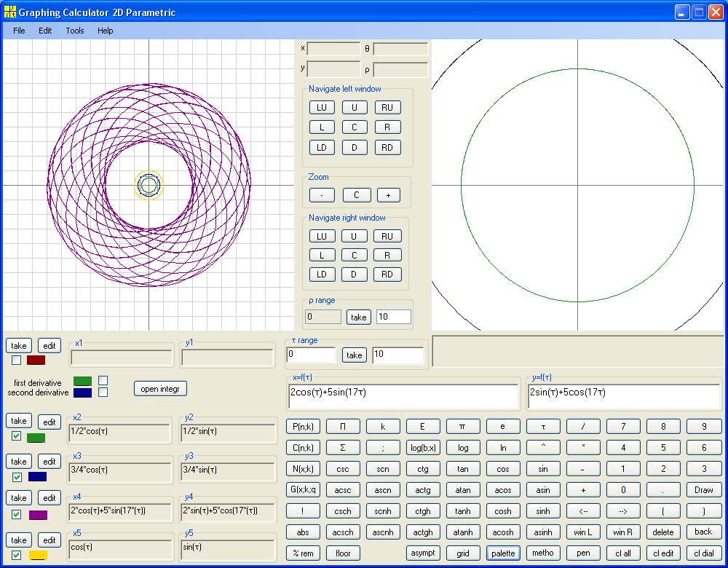The image size is (728, 568).
Task: Click U in Navigate left window
Action: coord(355,107)
